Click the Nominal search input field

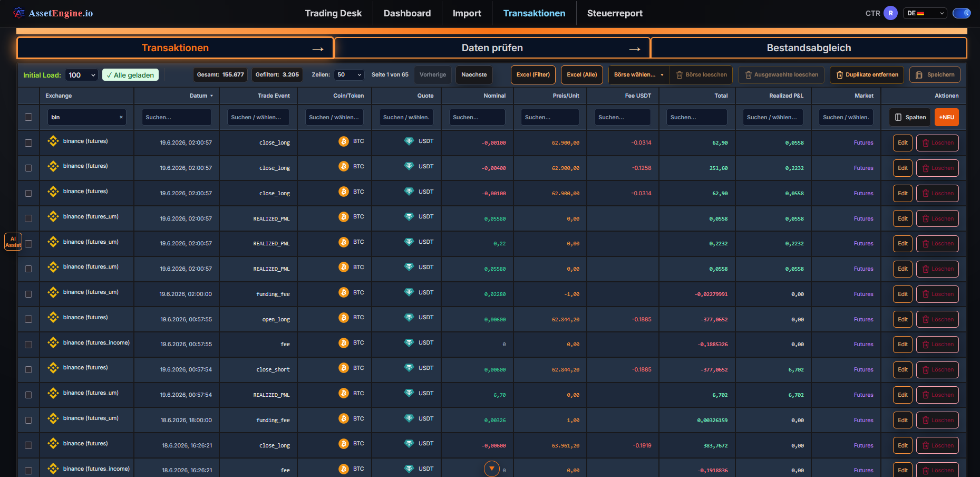pyautogui.click(x=477, y=117)
